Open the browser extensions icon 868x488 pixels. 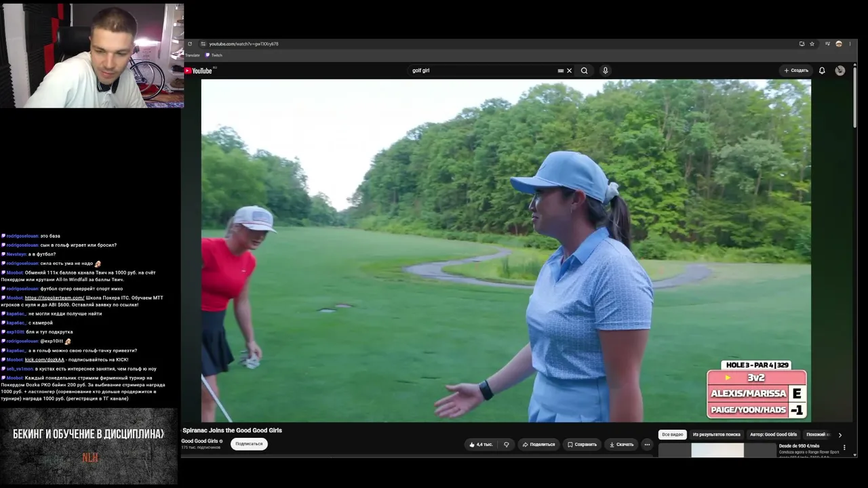827,44
